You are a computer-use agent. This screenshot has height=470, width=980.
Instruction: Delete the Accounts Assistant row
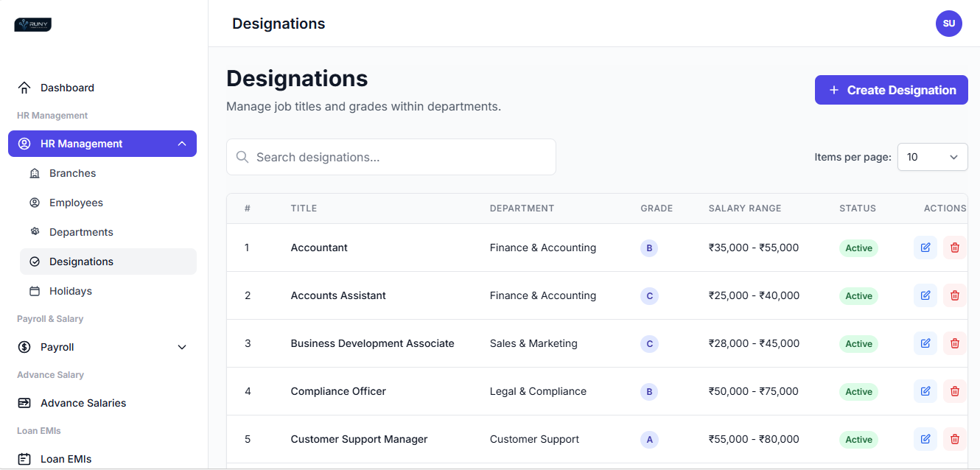pos(955,295)
